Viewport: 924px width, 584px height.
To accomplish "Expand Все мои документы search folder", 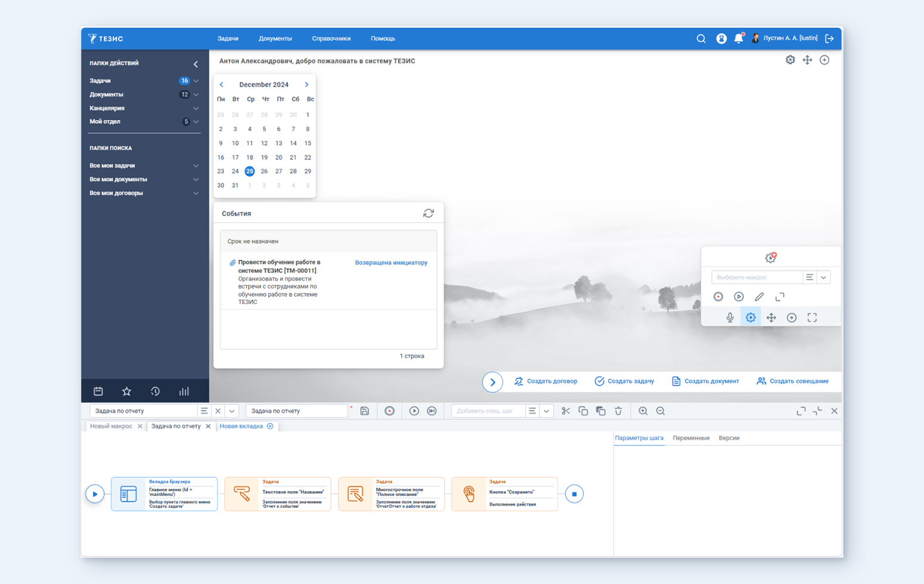I will (196, 179).
